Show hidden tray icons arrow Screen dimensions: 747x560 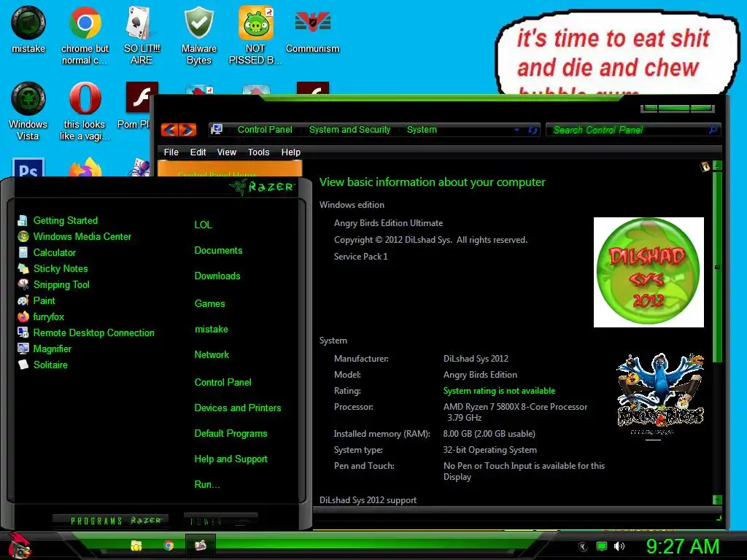tap(583, 547)
